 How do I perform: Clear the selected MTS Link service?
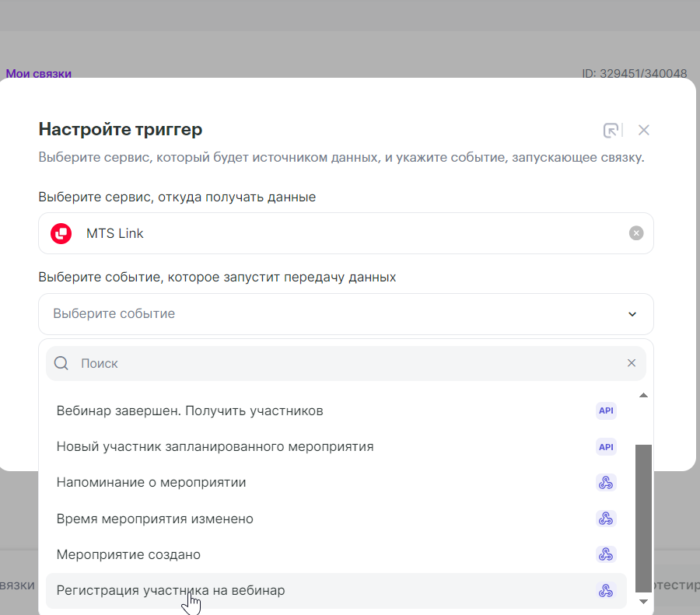click(636, 233)
